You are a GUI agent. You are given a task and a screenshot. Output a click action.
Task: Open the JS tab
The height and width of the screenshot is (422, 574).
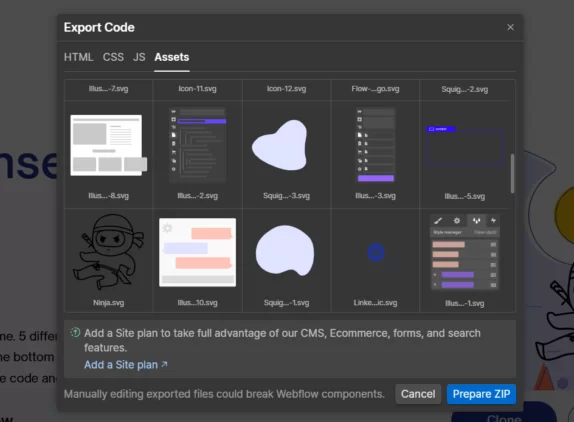[139, 57]
